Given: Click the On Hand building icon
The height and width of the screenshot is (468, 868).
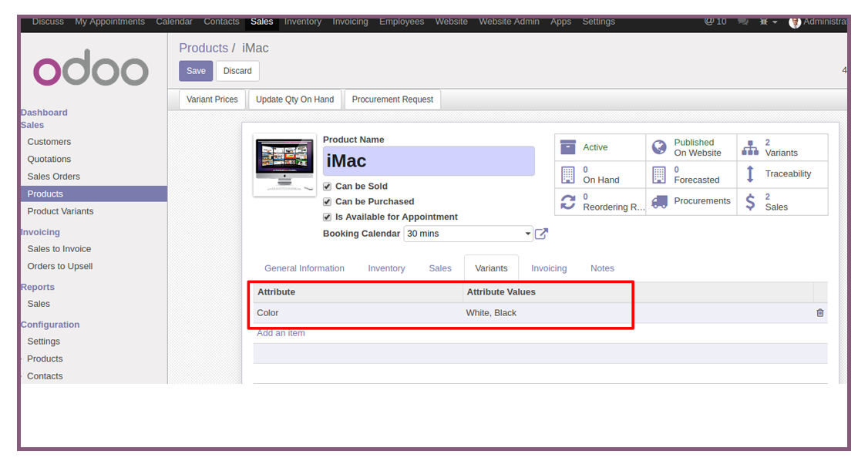Looking at the screenshot, I should click(x=568, y=174).
